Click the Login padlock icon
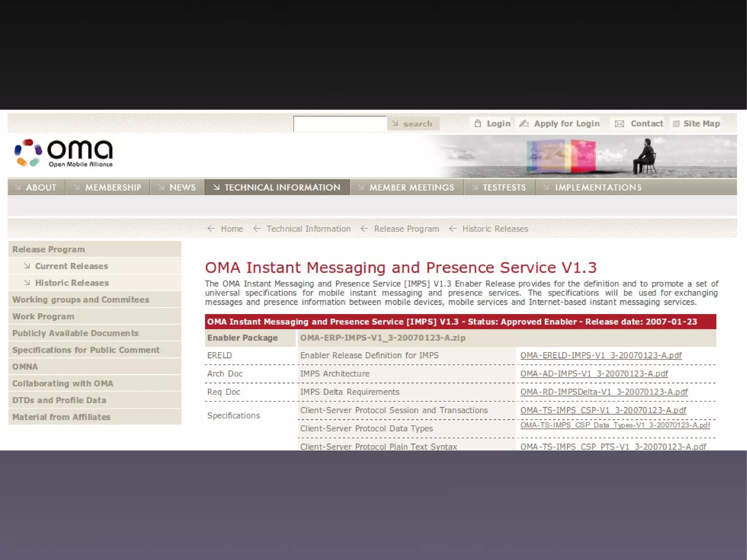 (x=477, y=124)
